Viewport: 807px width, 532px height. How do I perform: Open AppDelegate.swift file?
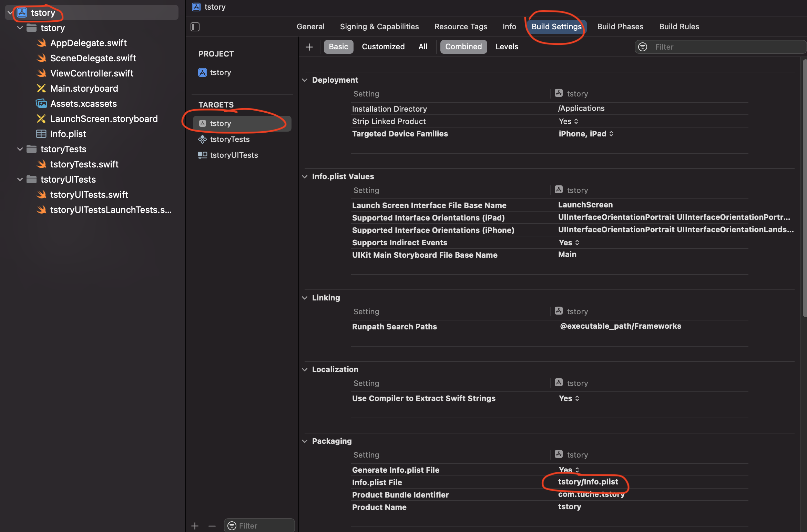[x=88, y=43]
